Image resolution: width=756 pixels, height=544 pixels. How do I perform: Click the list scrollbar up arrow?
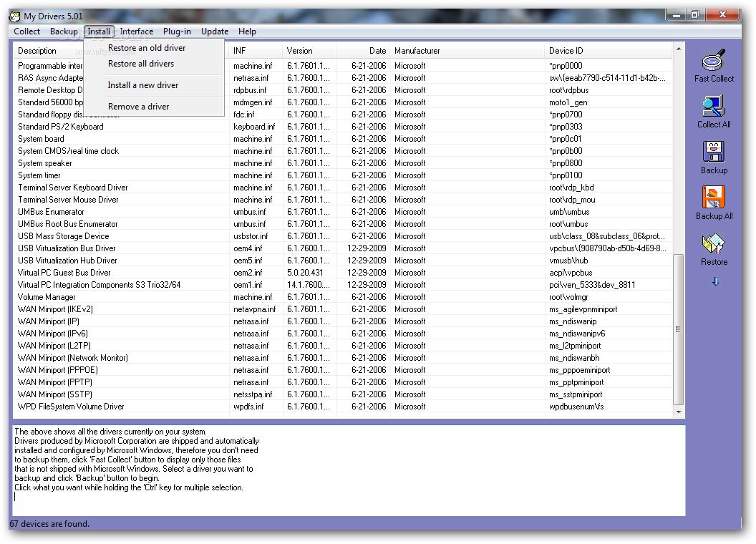(679, 49)
